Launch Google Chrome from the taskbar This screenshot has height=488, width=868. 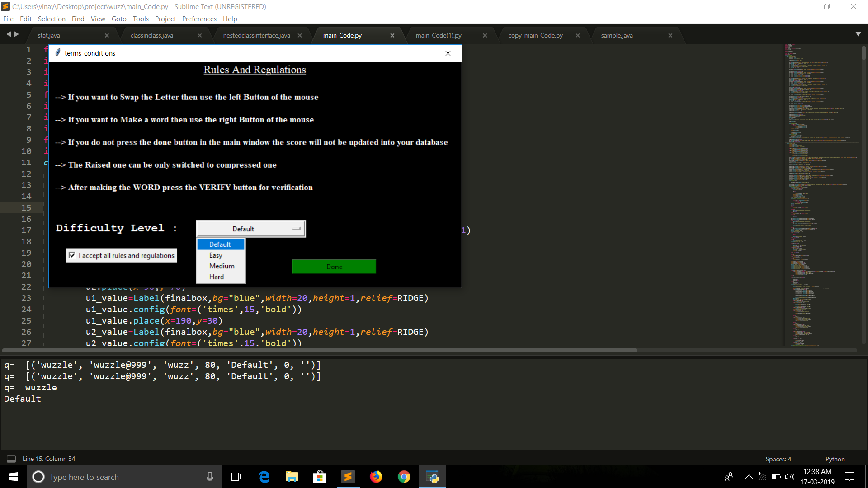point(404,477)
